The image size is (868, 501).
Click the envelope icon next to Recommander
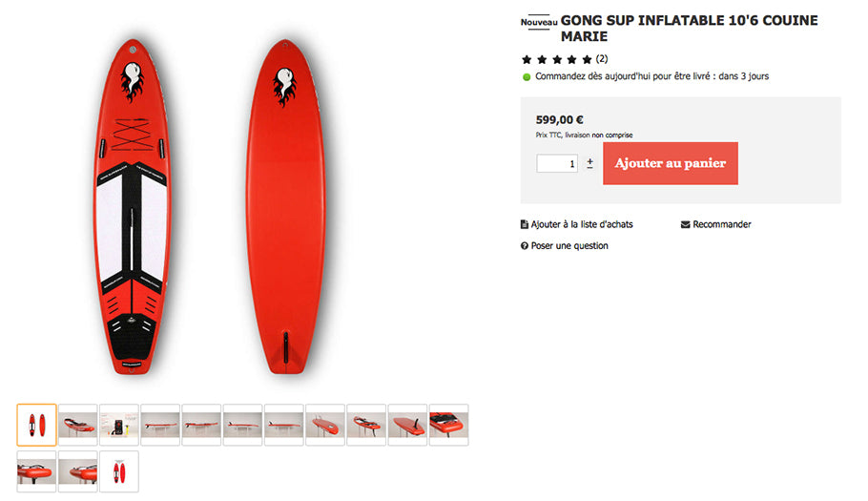coord(685,225)
